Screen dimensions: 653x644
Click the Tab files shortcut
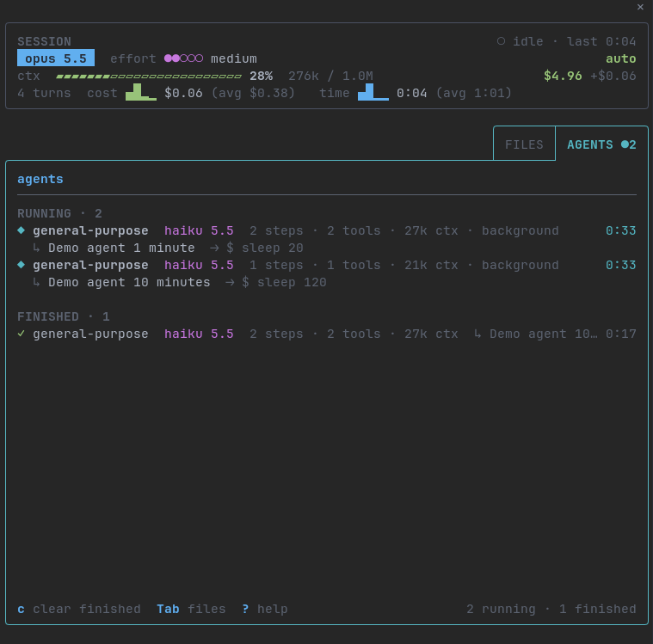coord(191,609)
